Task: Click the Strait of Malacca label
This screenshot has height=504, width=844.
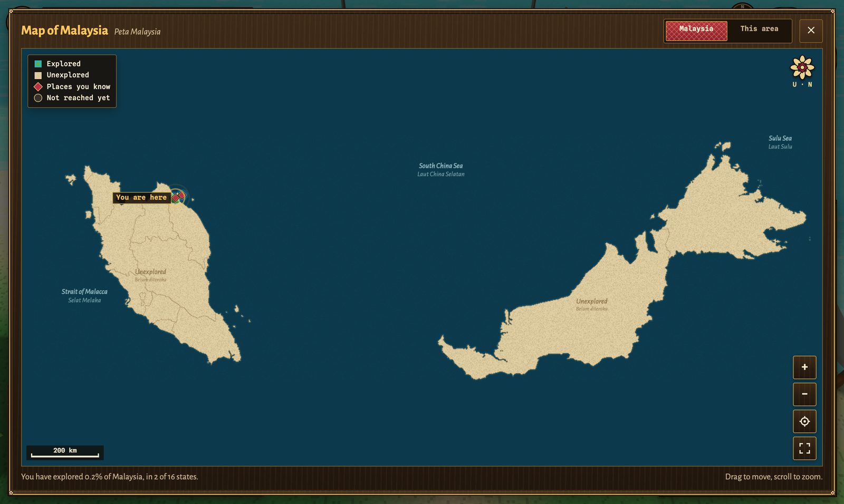Action: coord(84,296)
